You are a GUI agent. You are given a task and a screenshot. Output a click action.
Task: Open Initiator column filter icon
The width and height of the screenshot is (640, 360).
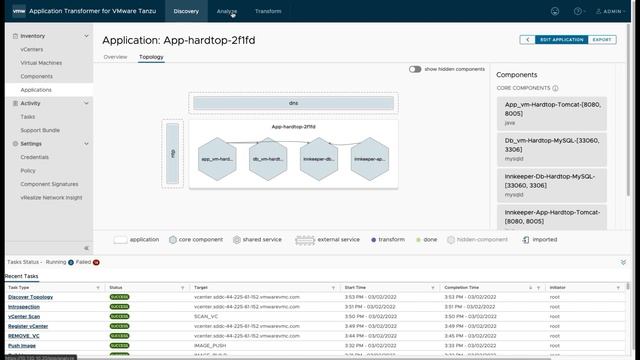point(618,288)
